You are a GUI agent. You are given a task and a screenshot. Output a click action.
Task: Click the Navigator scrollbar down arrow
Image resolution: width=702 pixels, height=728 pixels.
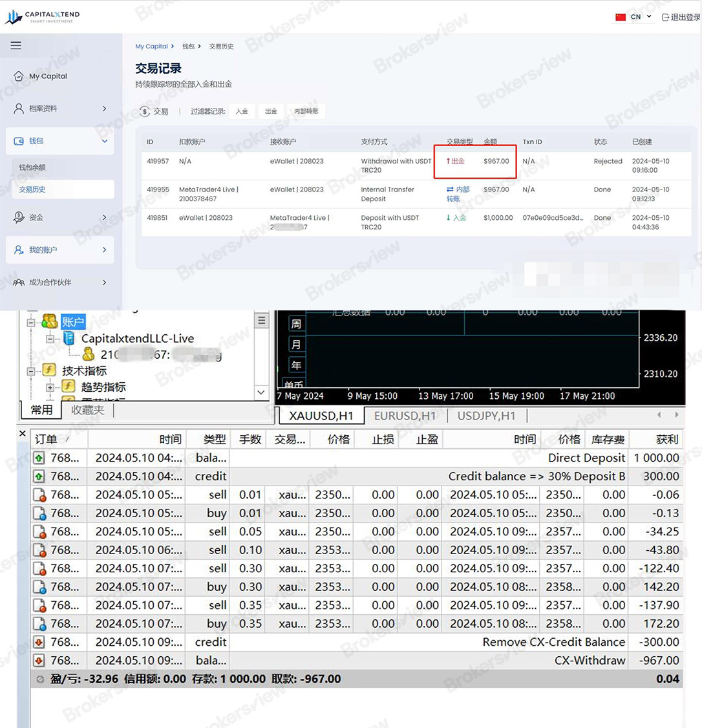[261, 392]
